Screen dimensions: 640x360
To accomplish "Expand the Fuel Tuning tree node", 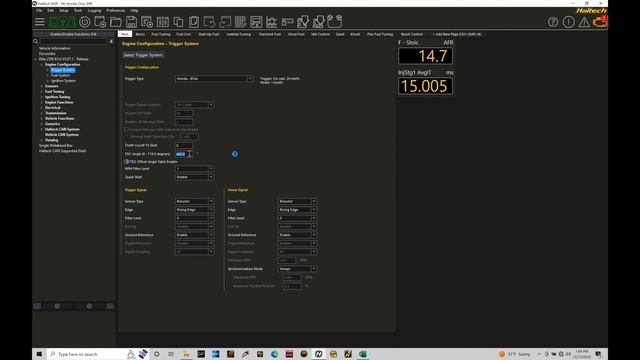I will [42, 91].
